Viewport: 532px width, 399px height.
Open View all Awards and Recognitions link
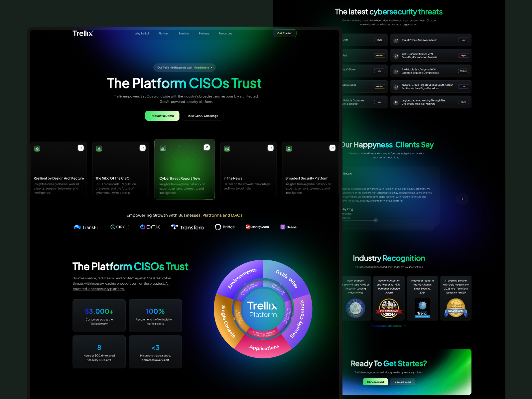pos(389,326)
